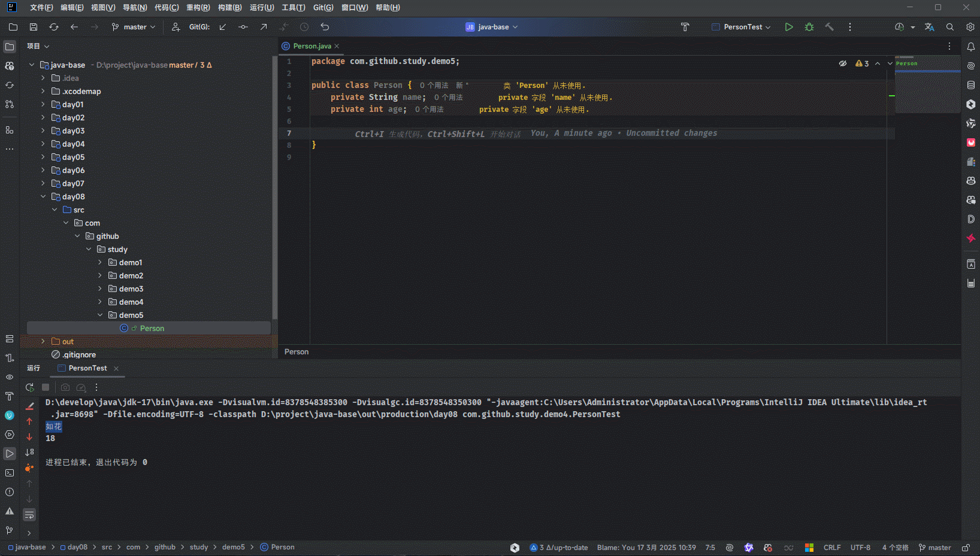Open the Notifications bell icon
Image resolution: width=980 pixels, height=556 pixels.
point(971,47)
